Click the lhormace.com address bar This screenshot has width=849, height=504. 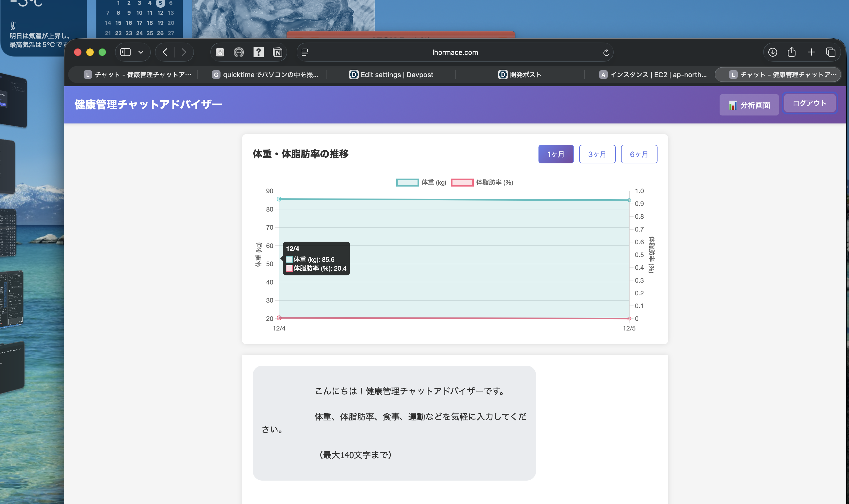pyautogui.click(x=455, y=52)
